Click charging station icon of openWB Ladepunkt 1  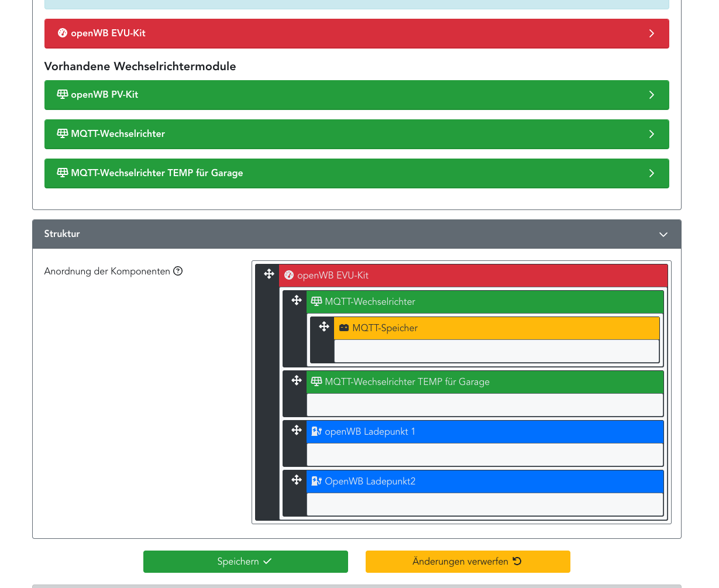pos(317,431)
